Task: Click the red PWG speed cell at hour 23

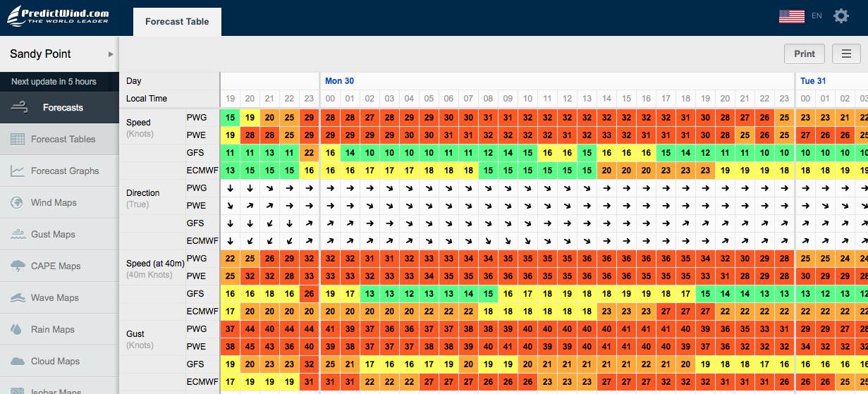Action: (x=309, y=117)
